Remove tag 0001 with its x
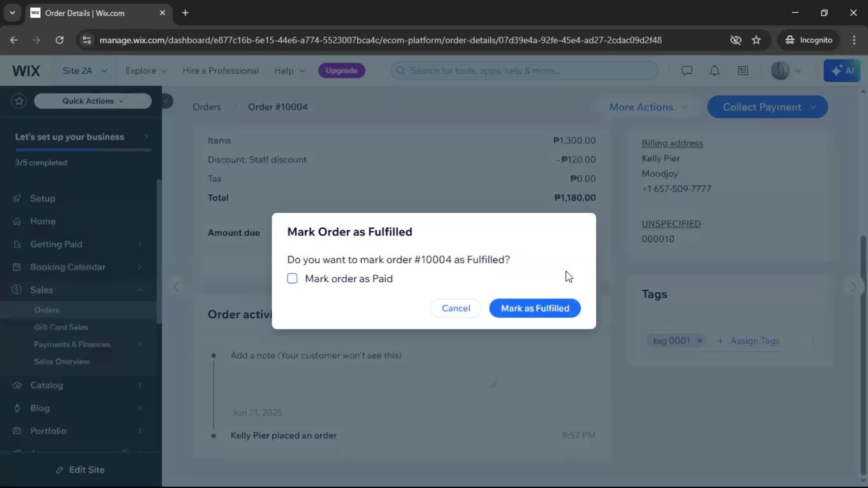 pyautogui.click(x=699, y=341)
